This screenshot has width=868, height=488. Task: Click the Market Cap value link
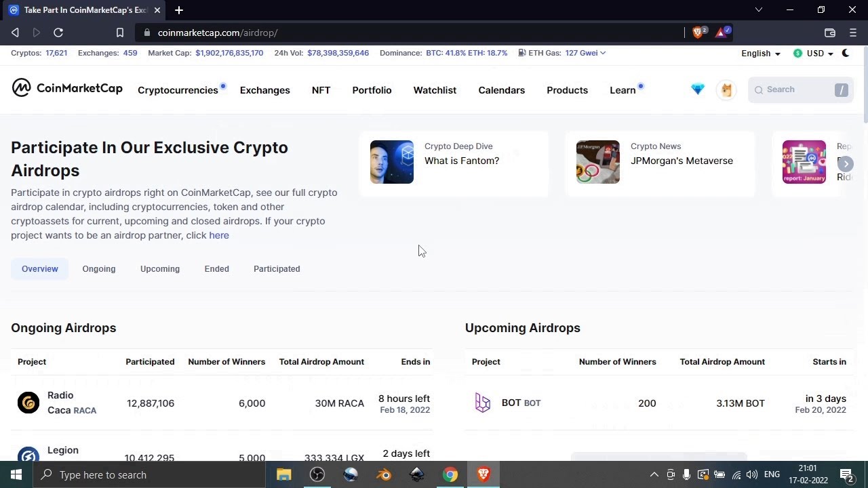(229, 53)
